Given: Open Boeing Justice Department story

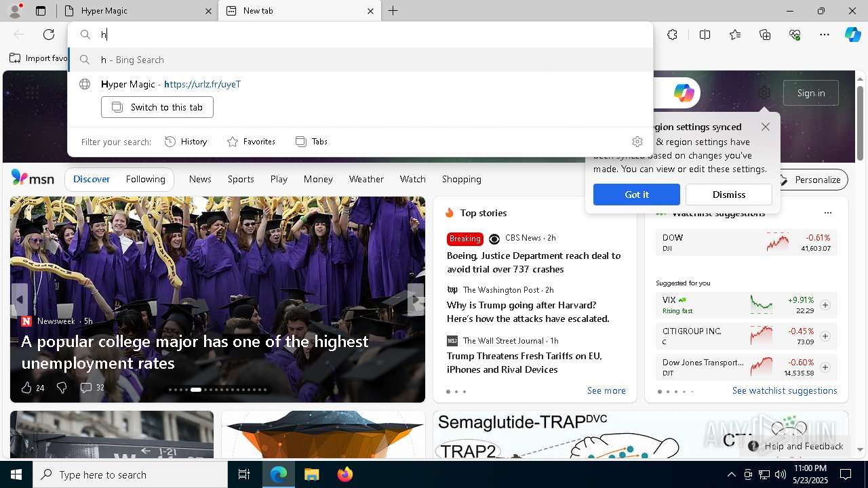Looking at the screenshot, I should 534,262.
